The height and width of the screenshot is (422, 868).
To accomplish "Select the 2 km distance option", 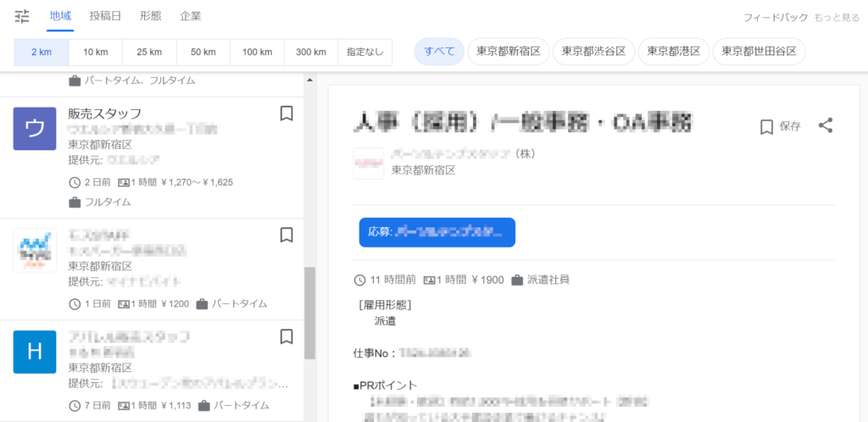I will pos(42,52).
